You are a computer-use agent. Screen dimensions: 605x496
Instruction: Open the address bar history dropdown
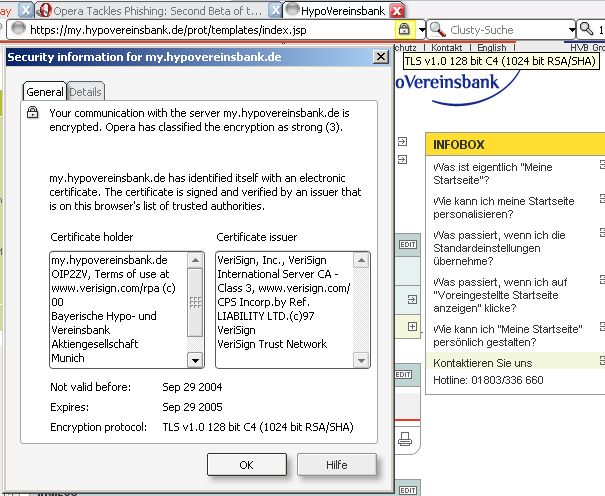(x=422, y=30)
